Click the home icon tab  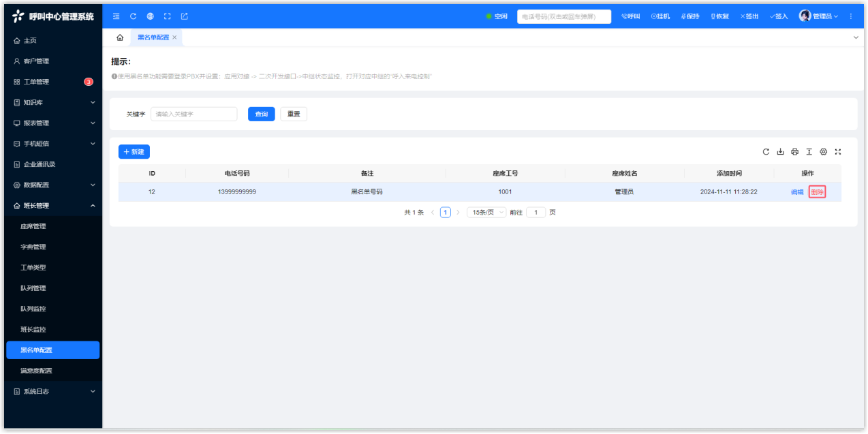point(120,37)
